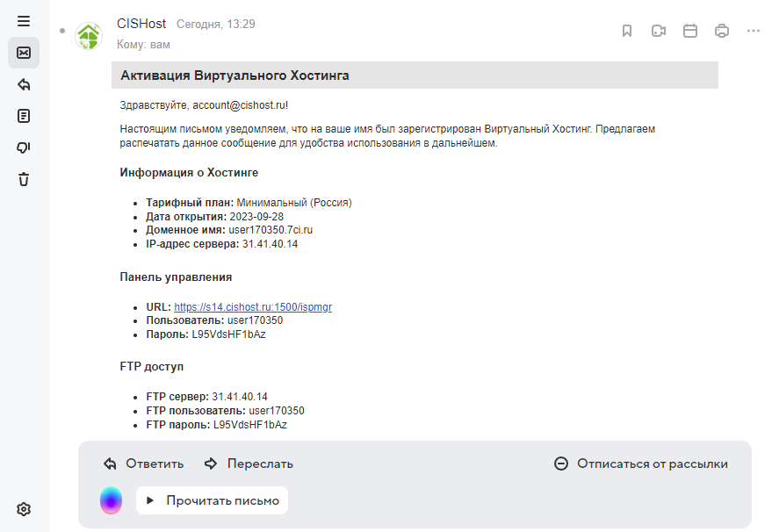Open settings gear in sidebar
The height and width of the screenshot is (532, 779).
24,509
